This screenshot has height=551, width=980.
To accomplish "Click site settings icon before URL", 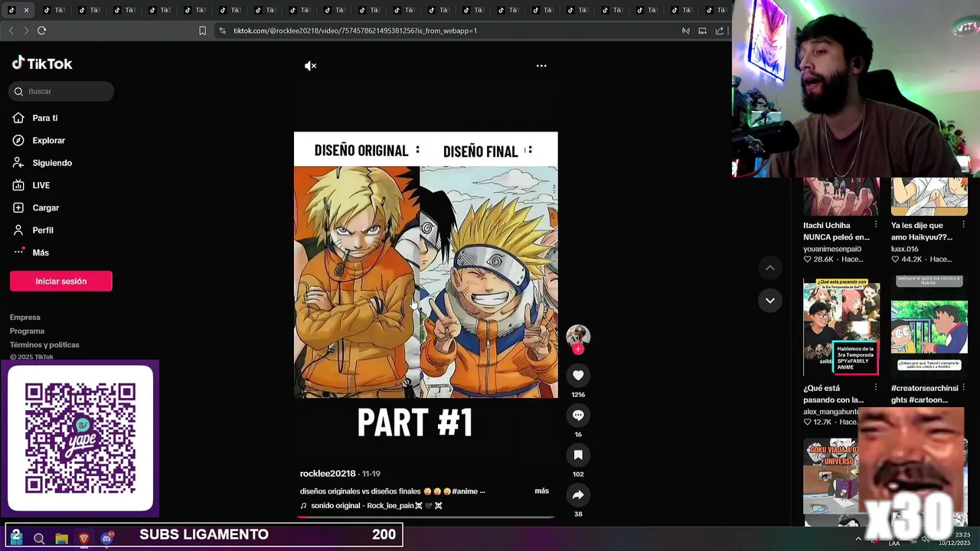I will [x=222, y=31].
